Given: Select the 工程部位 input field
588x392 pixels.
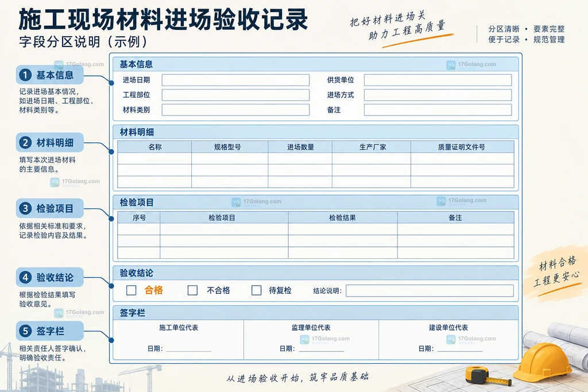Looking at the screenshot, I should 235,95.
